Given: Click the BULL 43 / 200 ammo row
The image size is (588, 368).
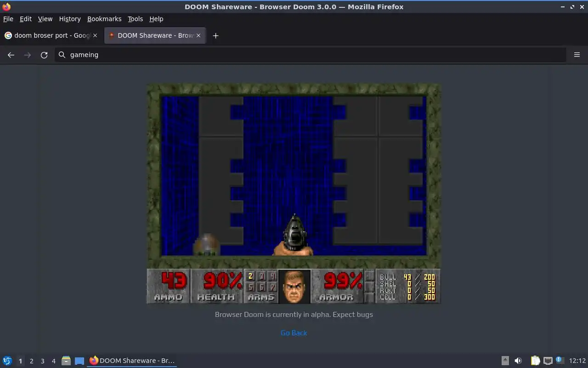Looking at the screenshot, I should (x=407, y=277).
